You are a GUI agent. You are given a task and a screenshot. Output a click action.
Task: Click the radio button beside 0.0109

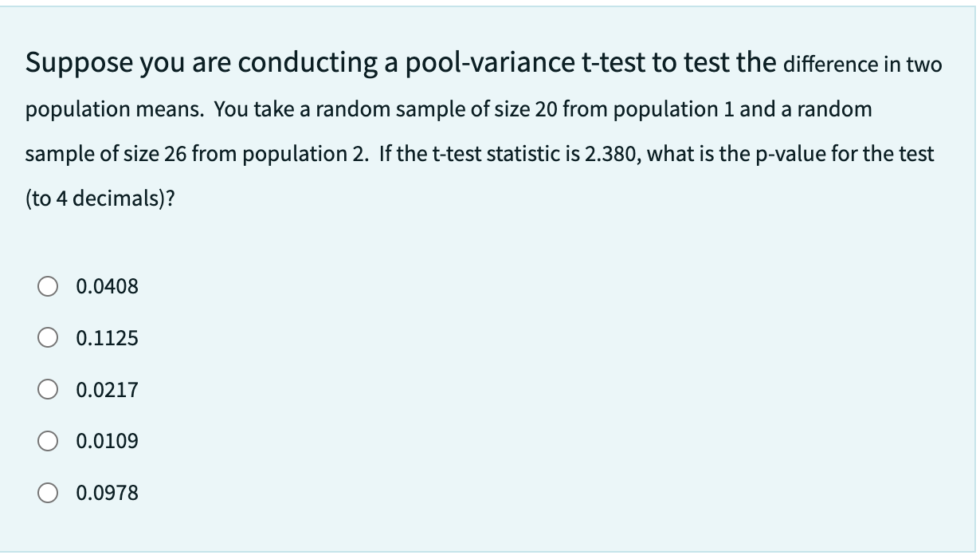click(46, 440)
